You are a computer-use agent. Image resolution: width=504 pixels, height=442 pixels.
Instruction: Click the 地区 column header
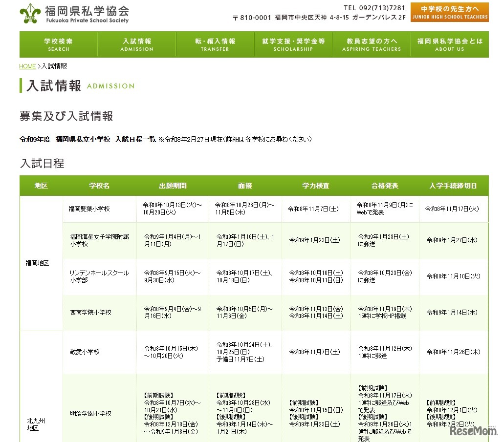click(x=41, y=186)
